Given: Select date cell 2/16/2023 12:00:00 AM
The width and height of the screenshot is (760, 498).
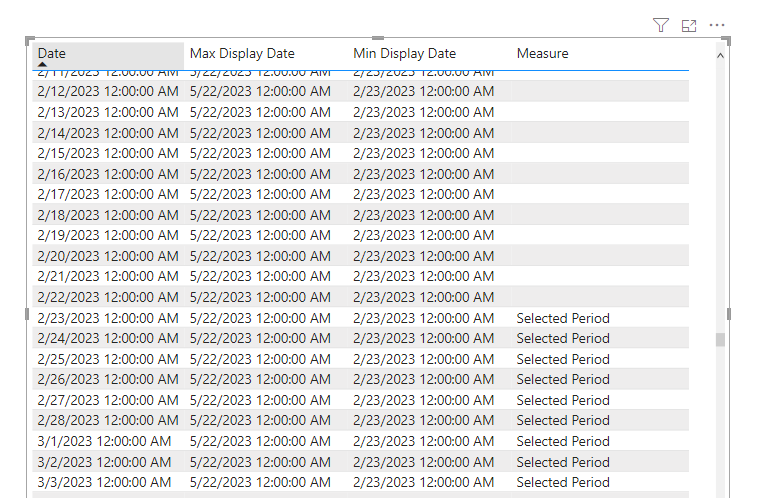Looking at the screenshot, I should 108,174.
